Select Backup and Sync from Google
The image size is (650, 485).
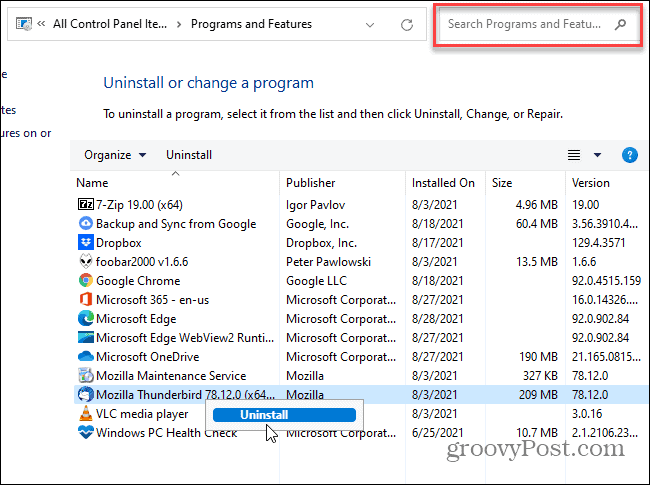click(176, 224)
